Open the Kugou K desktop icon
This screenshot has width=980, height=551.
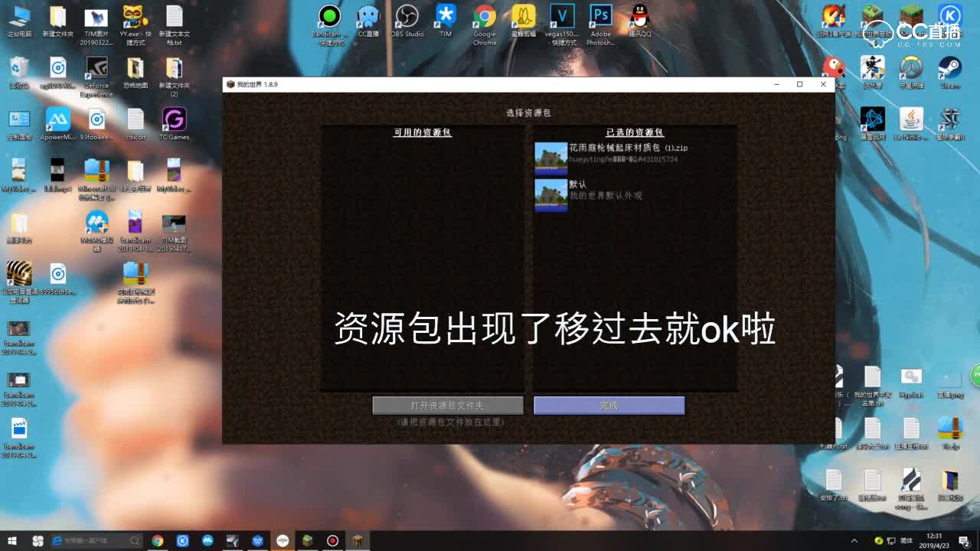click(949, 15)
